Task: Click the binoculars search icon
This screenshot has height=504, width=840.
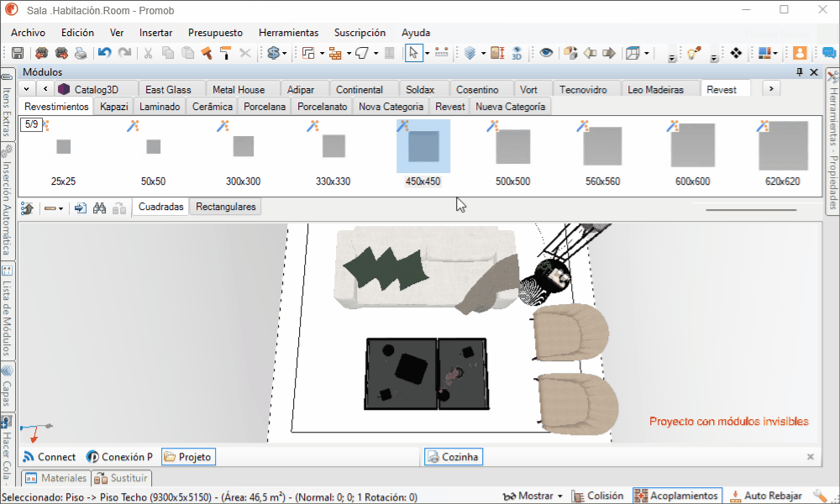Action: tap(99, 207)
